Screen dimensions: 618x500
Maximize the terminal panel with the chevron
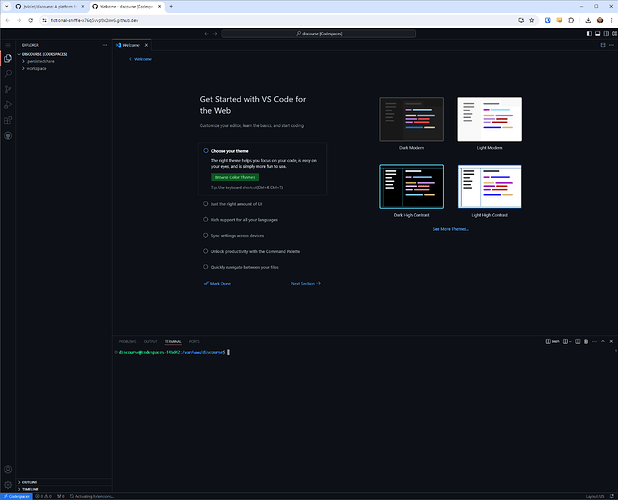[603, 342]
